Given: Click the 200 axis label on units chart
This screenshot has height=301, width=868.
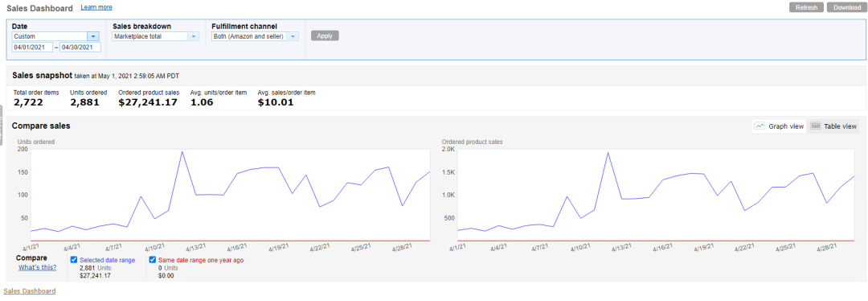Looking at the screenshot, I should coord(23,149).
